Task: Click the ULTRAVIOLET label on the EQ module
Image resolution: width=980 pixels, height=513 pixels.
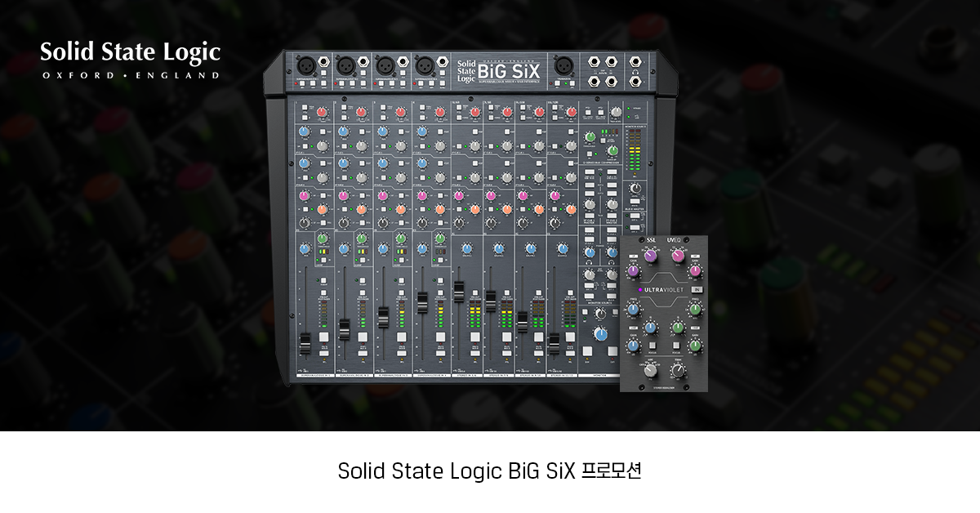Action: pyautogui.click(x=664, y=290)
